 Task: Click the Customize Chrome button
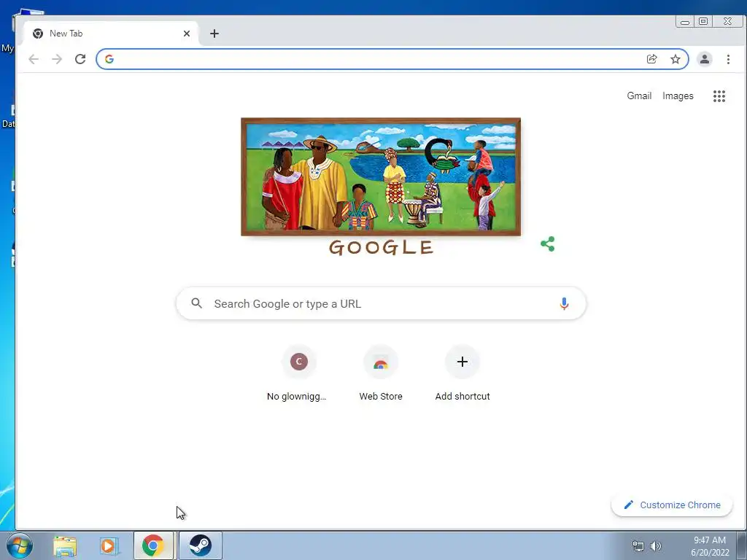672,505
